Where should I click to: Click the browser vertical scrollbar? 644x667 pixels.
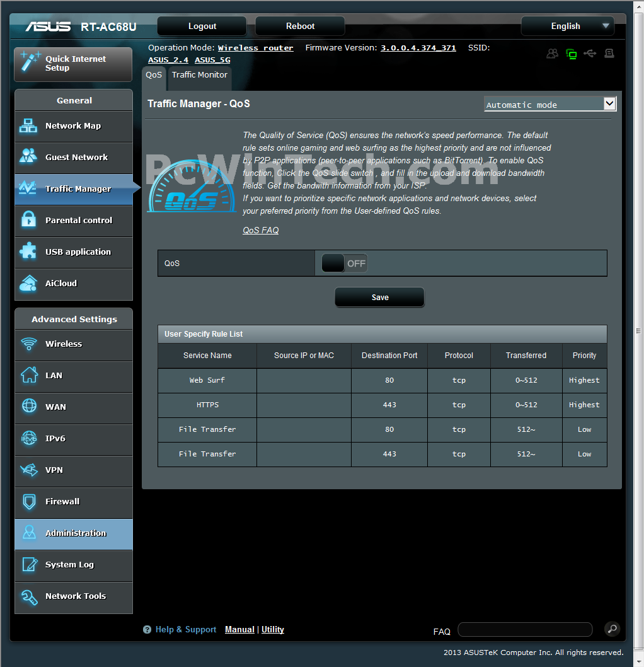638,330
